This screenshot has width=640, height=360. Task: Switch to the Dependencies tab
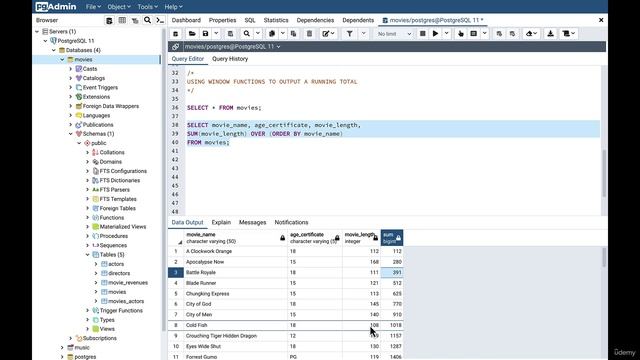pos(315,20)
